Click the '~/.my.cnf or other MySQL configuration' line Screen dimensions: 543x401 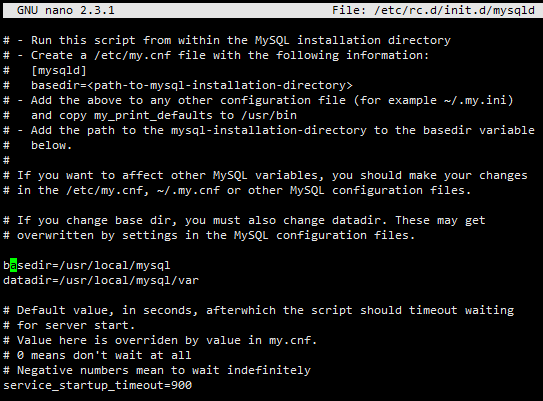(237, 190)
